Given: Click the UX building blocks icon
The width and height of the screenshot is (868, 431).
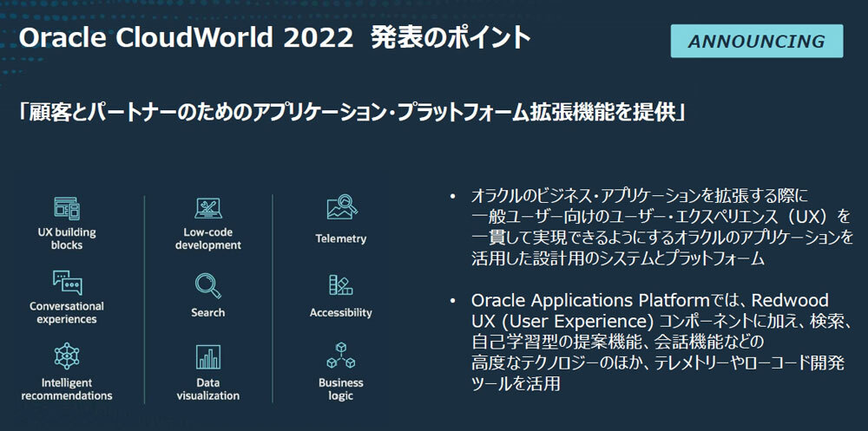Looking at the screenshot, I should click(67, 208).
